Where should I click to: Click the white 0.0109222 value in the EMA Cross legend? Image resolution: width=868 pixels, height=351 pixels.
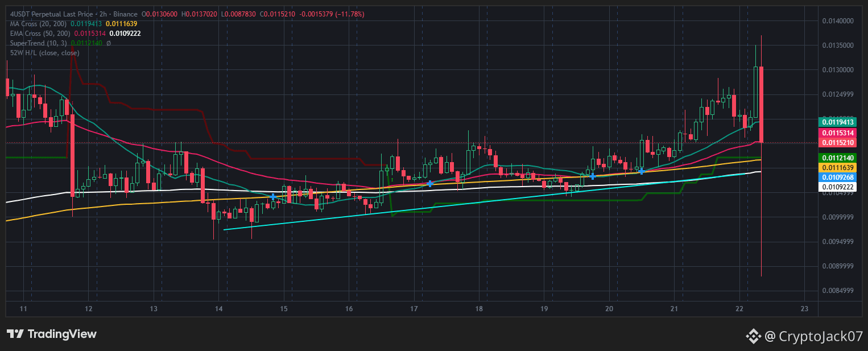[x=125, y=33]
